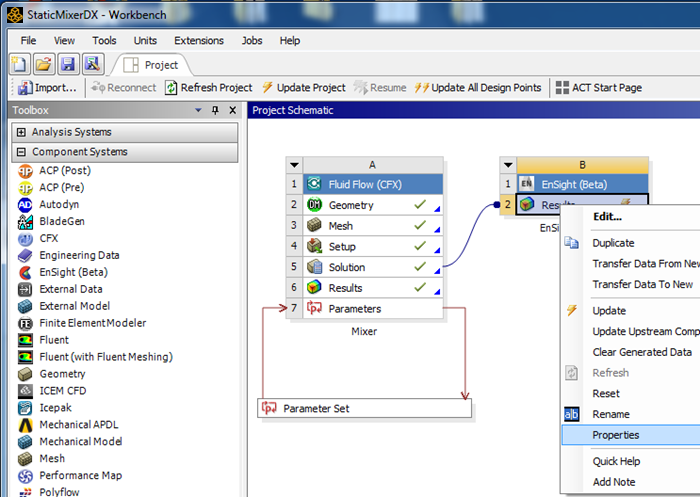Screen dimensions: 700x497
Task: Select the External Data icon
Action: tap(25, 289)
